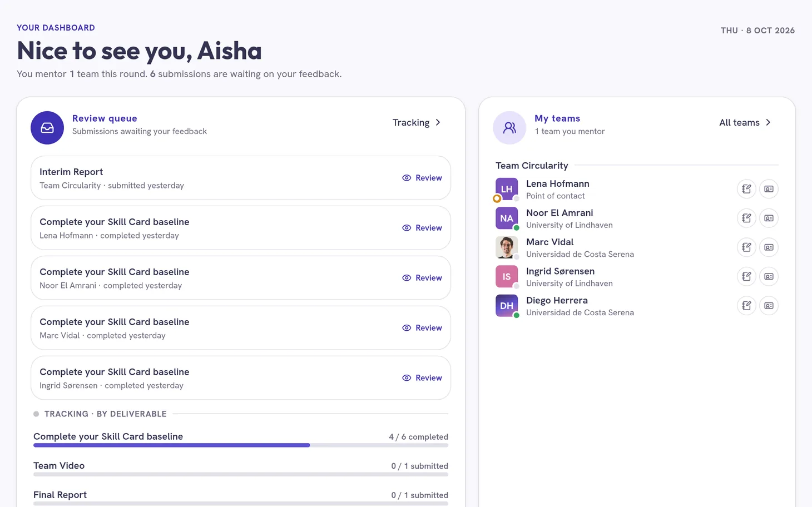Viewport: 812px width, 507px height.
Task: Click the My teams people icon
Action: click(509, 128)
